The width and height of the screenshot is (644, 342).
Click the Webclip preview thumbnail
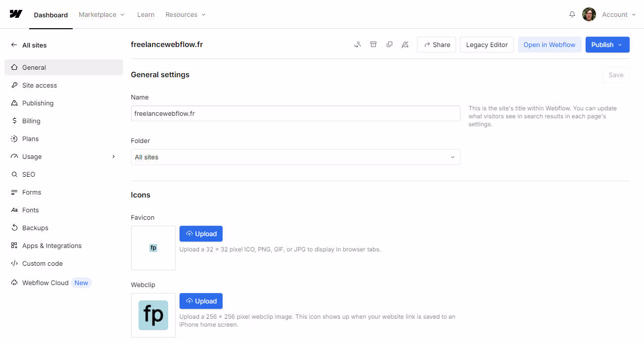click(x=153, y=315)
